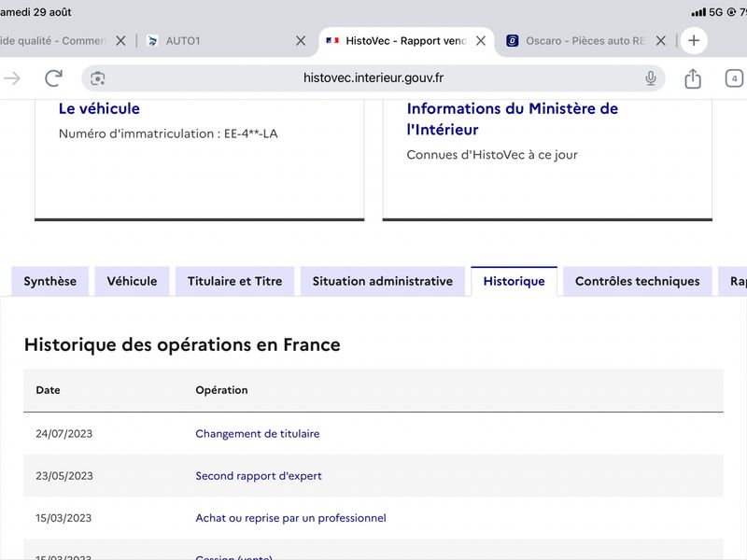The width and height of the screenshot is (747, 560).
Task: Click Historique des opérations en France heading
Action: coord(182,344)
